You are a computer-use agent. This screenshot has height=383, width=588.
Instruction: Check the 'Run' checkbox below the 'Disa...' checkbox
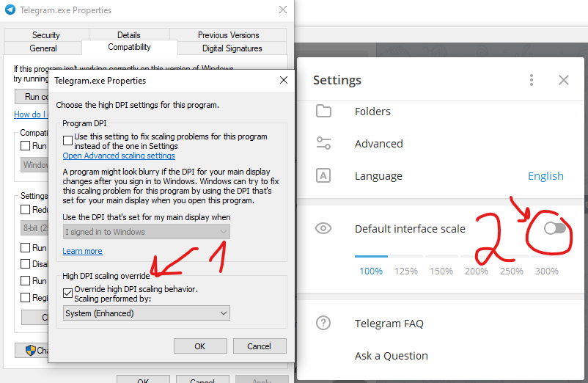tap(25, 280)
